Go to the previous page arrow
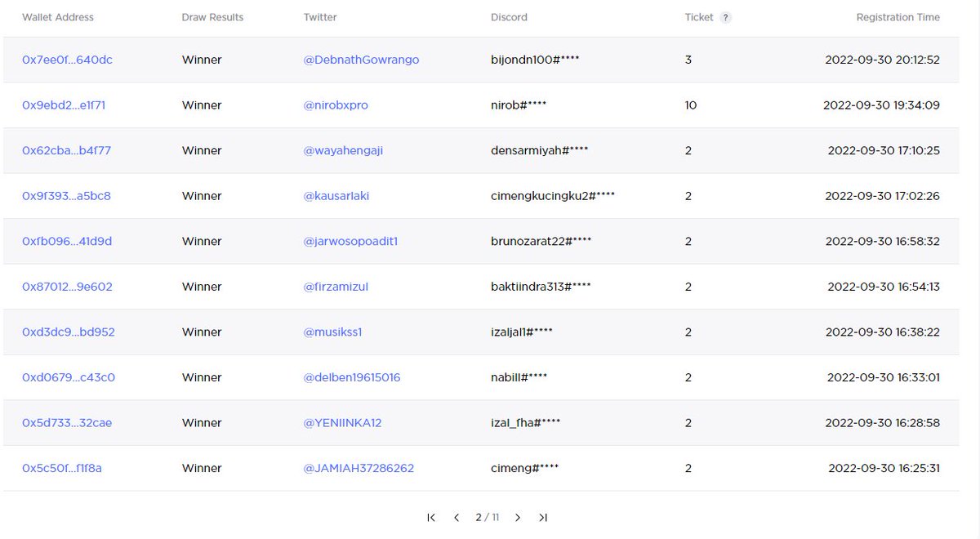The width and height of the screenshot is (980, 539). pos(457,517)
